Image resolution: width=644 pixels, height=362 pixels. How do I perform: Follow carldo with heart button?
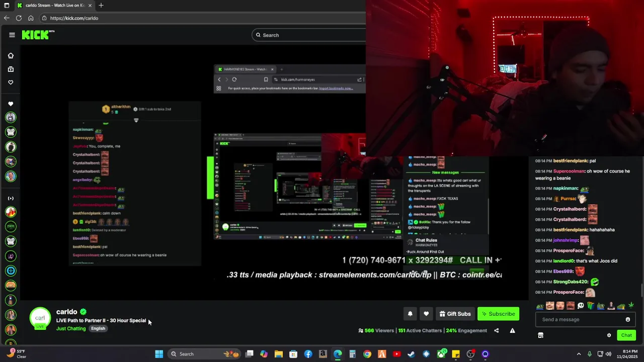426,314
